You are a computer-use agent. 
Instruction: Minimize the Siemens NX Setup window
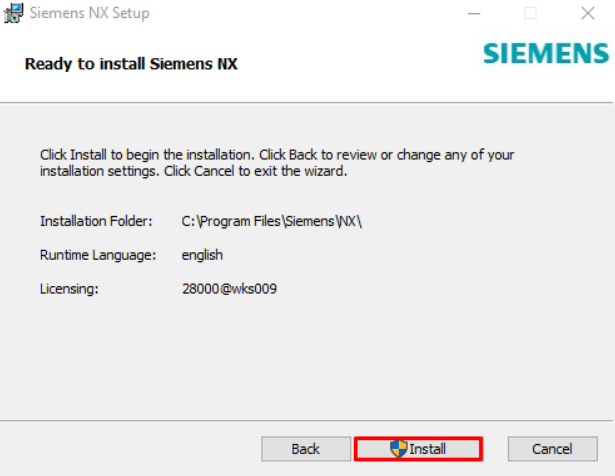click(x=474, y=13)
